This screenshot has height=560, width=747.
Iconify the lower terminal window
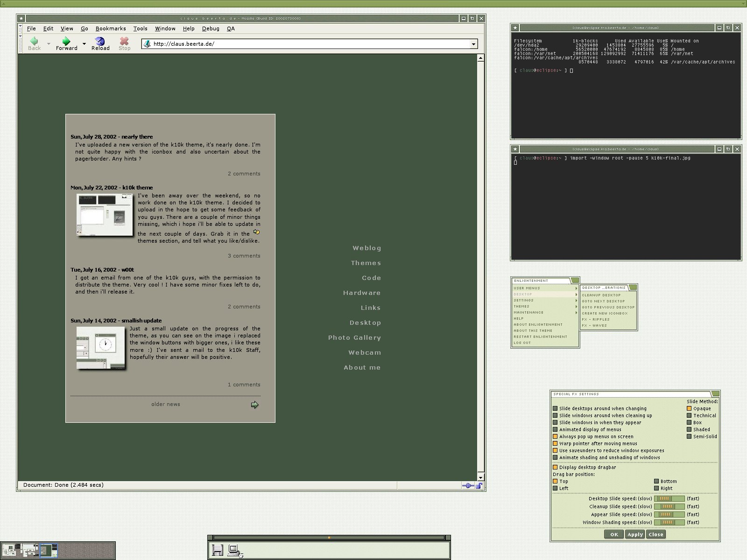[x=719, y=149]
